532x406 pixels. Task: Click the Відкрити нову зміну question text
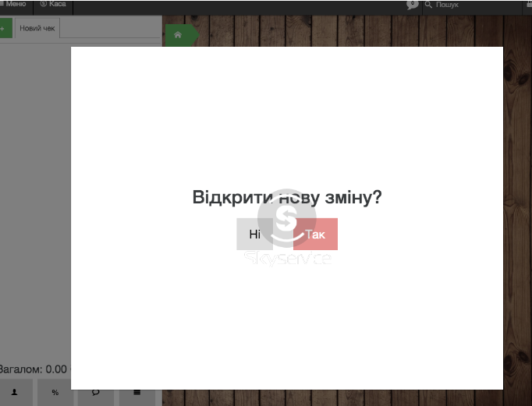click(x=286, y=198)
